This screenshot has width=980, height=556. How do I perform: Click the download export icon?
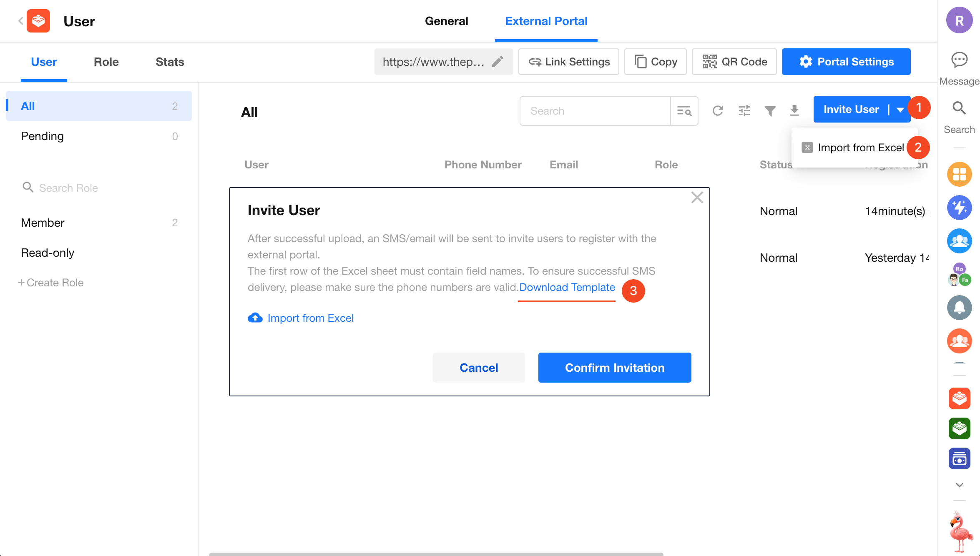pos(794,111)
